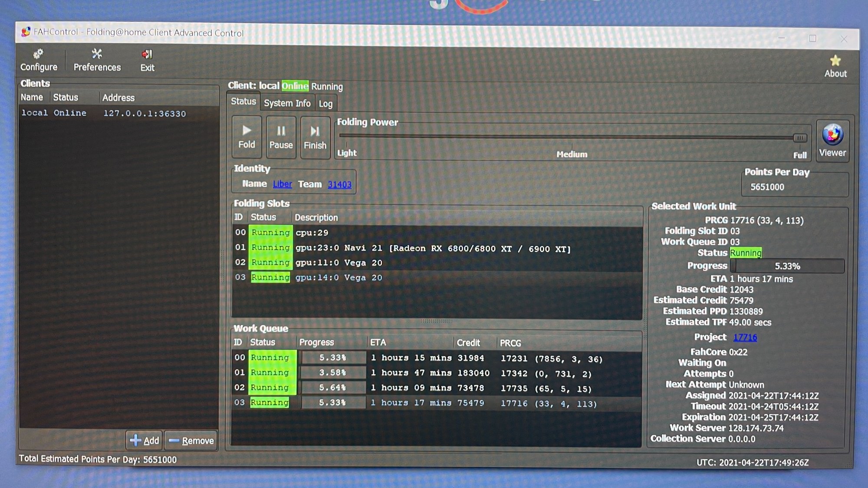The height and width of the screenshot is (488, 868).
Task: Click the Finish button
Action: (315, 138)
